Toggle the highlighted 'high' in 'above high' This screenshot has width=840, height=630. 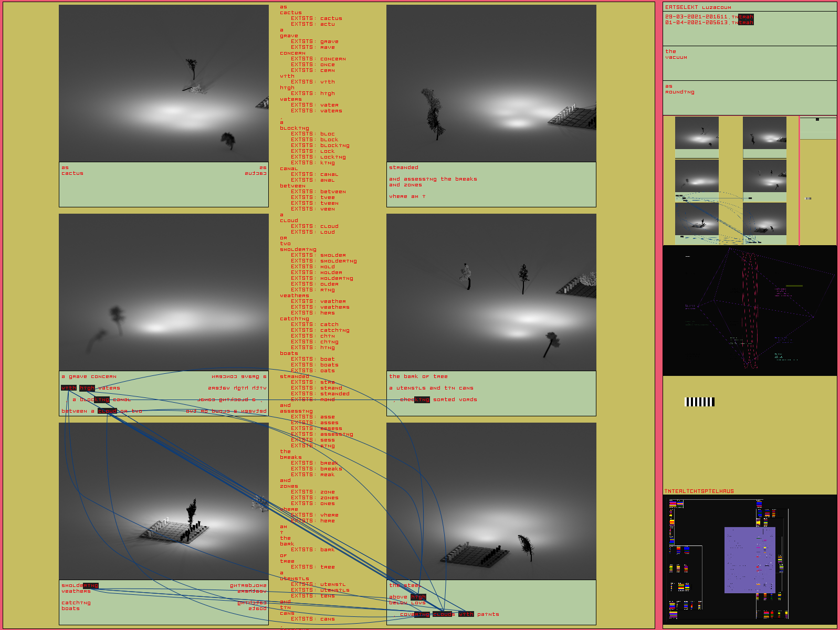click(x=418, y=597)
